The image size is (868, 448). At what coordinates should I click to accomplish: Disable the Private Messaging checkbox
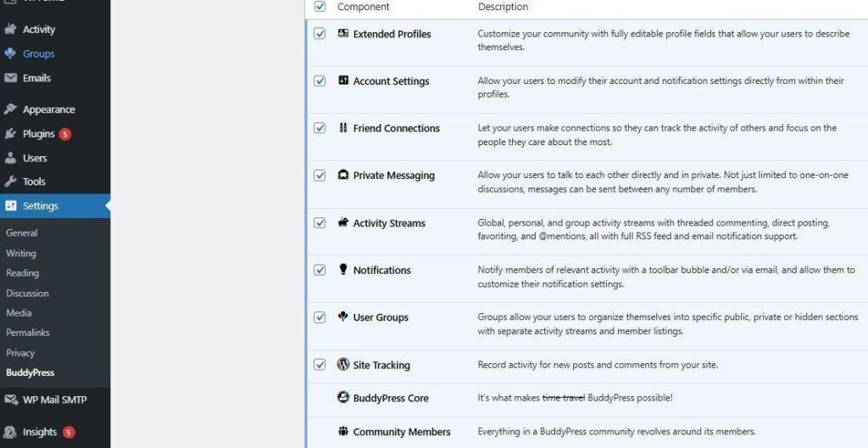(320, 175)
